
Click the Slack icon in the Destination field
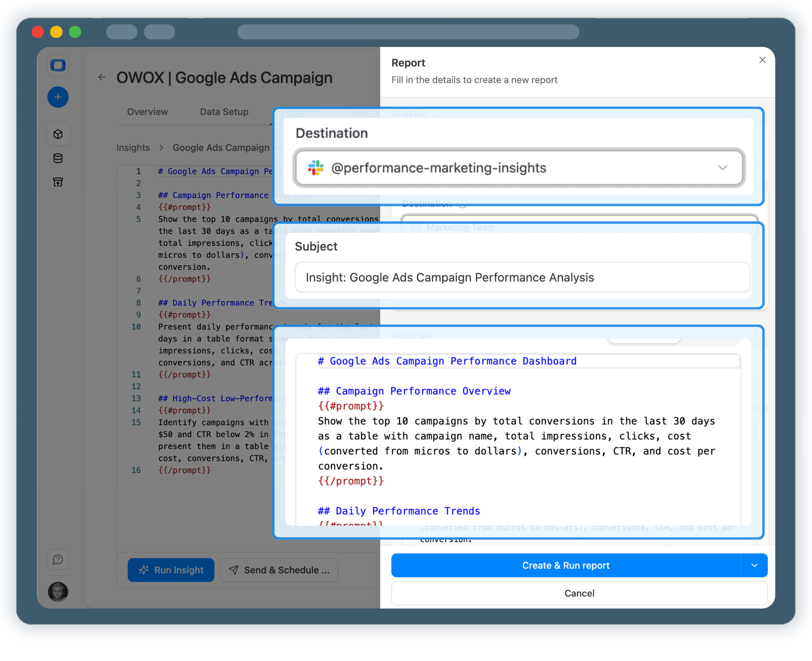tap(315, 168)
